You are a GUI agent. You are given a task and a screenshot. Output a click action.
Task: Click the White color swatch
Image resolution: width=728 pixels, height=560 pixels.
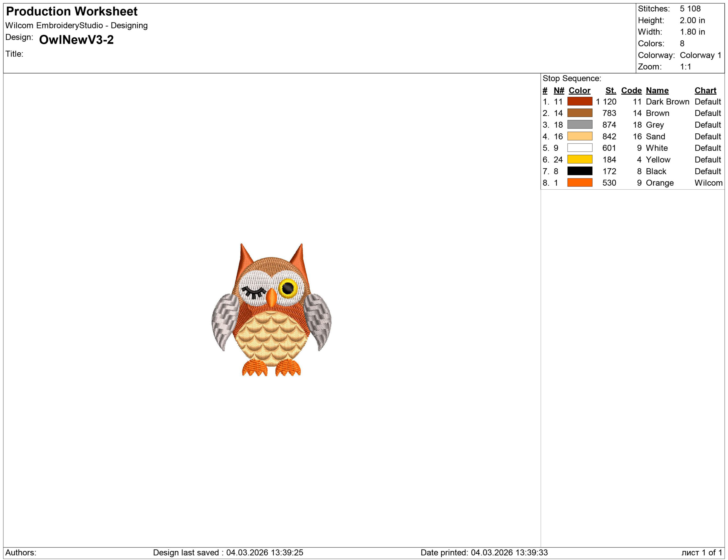[x=580, y=148]
